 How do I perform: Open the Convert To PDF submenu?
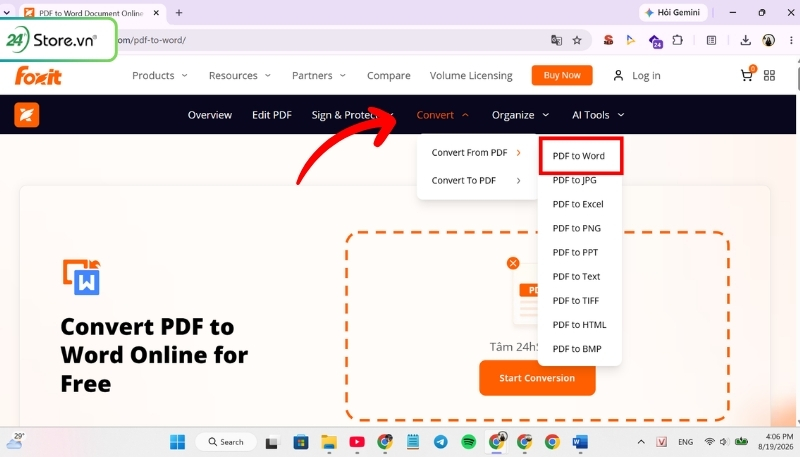pos(476,180)
